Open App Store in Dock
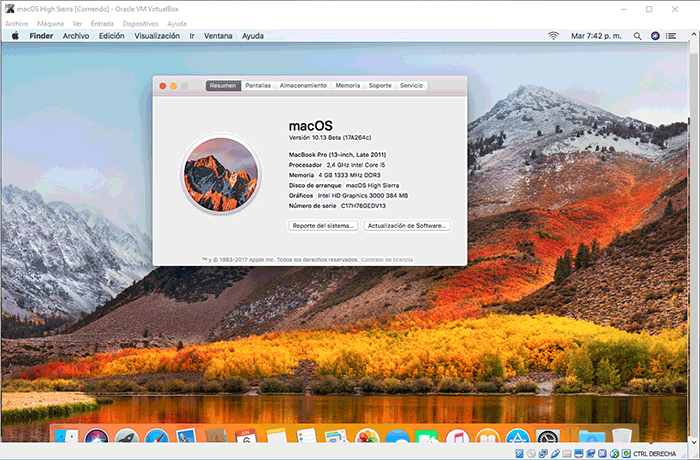 pos(517,436)
